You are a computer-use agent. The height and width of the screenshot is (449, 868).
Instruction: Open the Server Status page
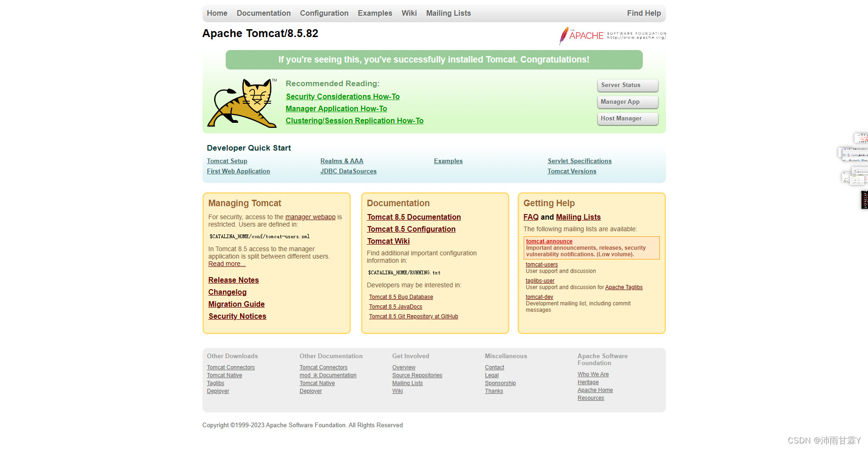coord(627,85)
